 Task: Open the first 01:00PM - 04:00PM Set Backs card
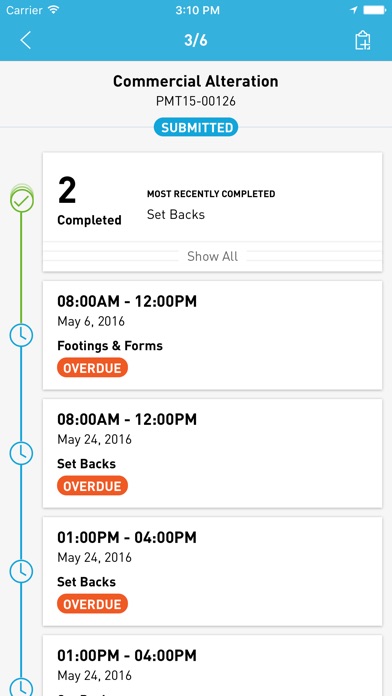pos(212,571)
